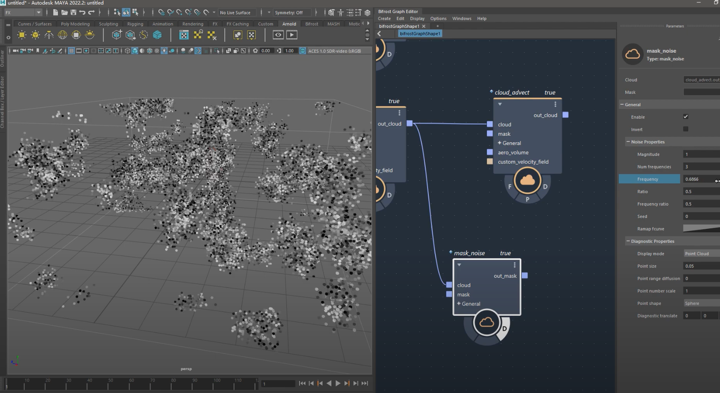
Task: Collapse the General section in Parameters
Action: [x=622, y=105]
